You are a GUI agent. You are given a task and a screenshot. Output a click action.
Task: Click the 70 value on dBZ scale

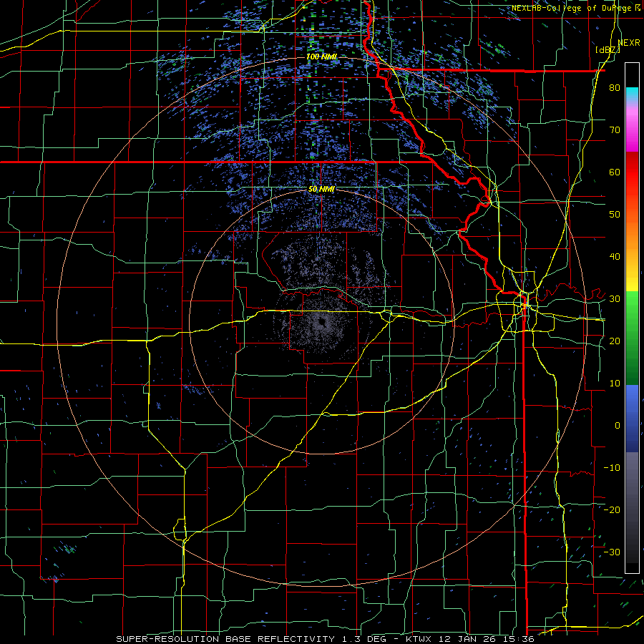[615, 130]
